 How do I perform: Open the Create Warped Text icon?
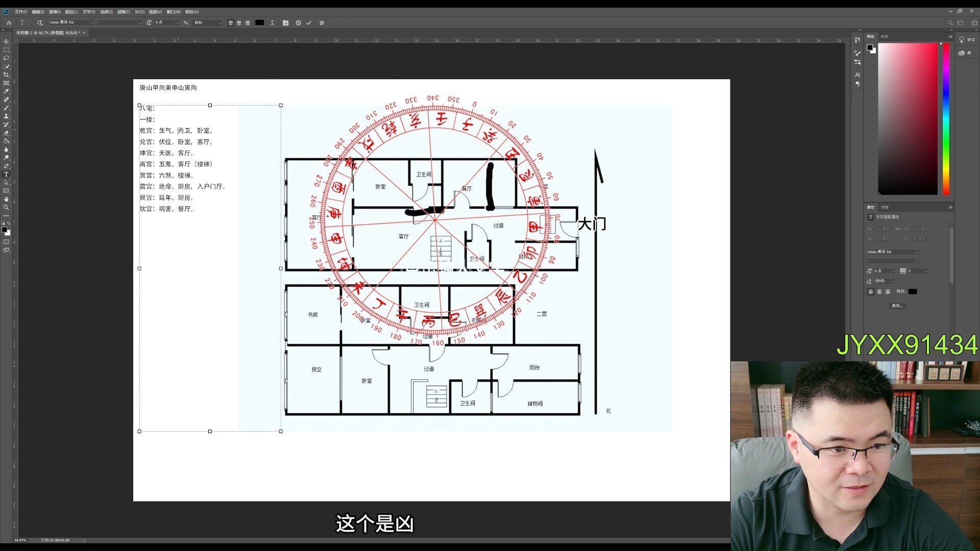click(273, 23)
